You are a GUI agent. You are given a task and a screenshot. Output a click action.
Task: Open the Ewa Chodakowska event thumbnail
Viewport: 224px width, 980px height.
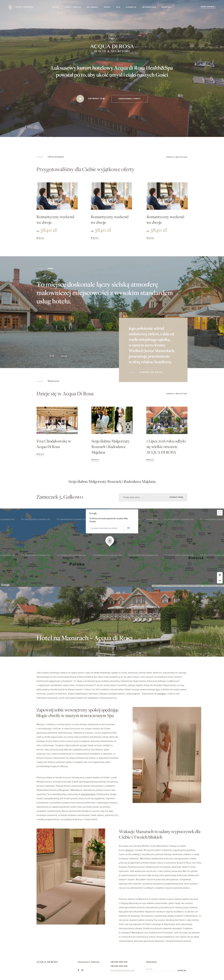57,420
